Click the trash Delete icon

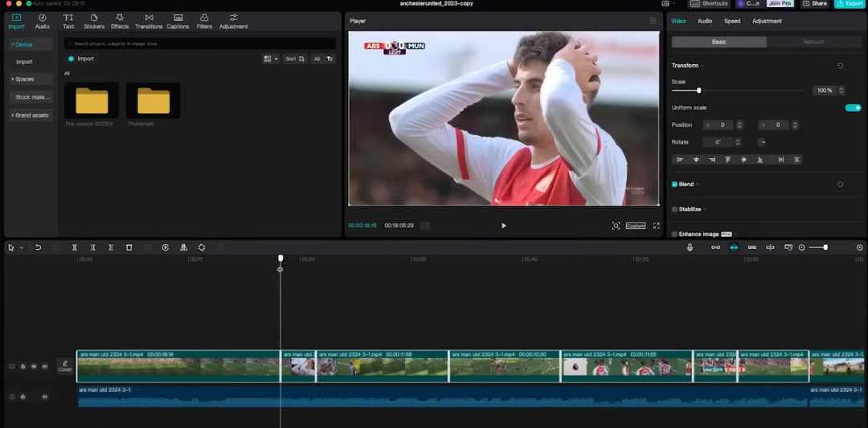coord(129,248)
